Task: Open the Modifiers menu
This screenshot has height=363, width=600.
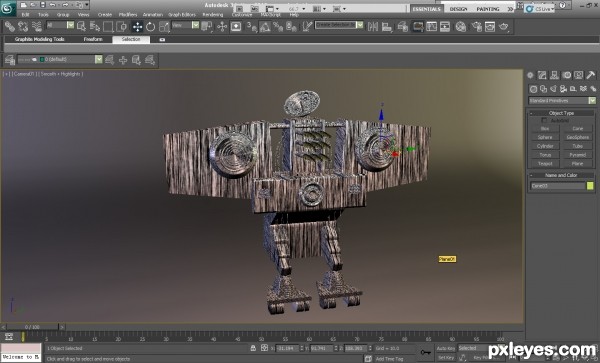Action: pyautogui.click(x=128, y=15)
